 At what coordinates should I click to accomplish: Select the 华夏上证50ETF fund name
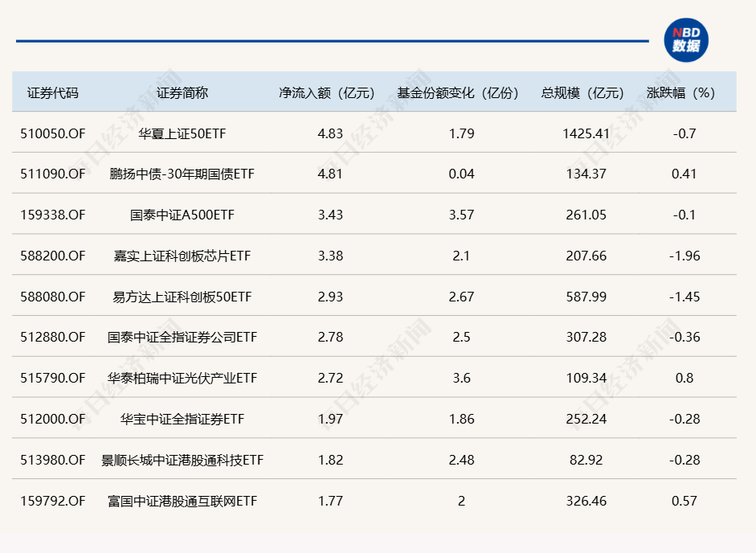pyautogui.click(x=182, y=133)
